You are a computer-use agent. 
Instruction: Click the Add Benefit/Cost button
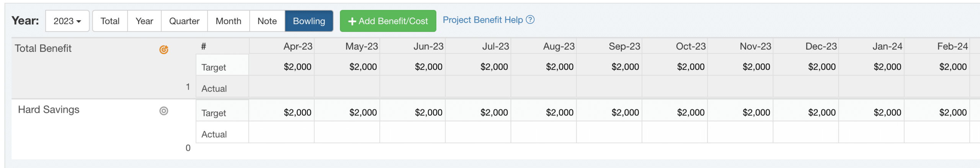pos(388,21)
